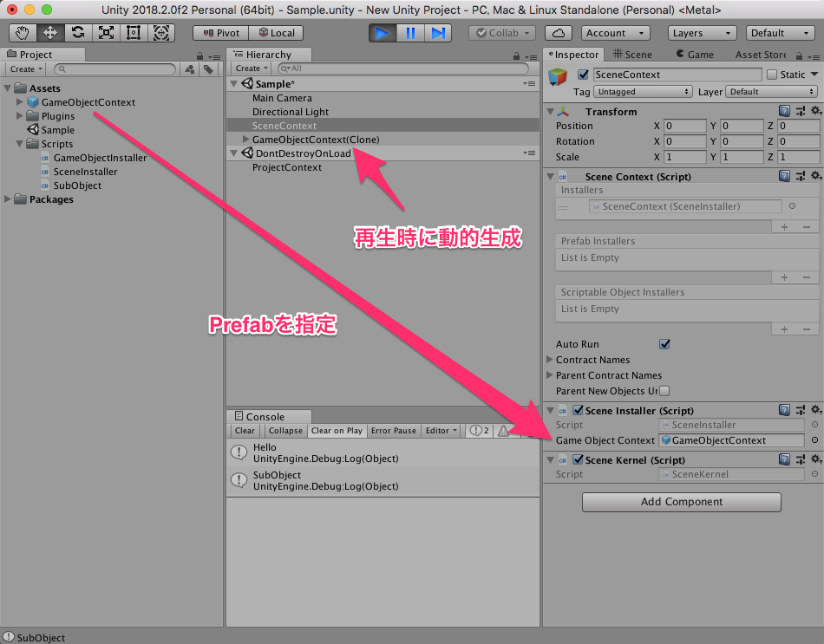
Task: Click the Console Clear button
Action: pyautogui.click(x=245, y=431)
